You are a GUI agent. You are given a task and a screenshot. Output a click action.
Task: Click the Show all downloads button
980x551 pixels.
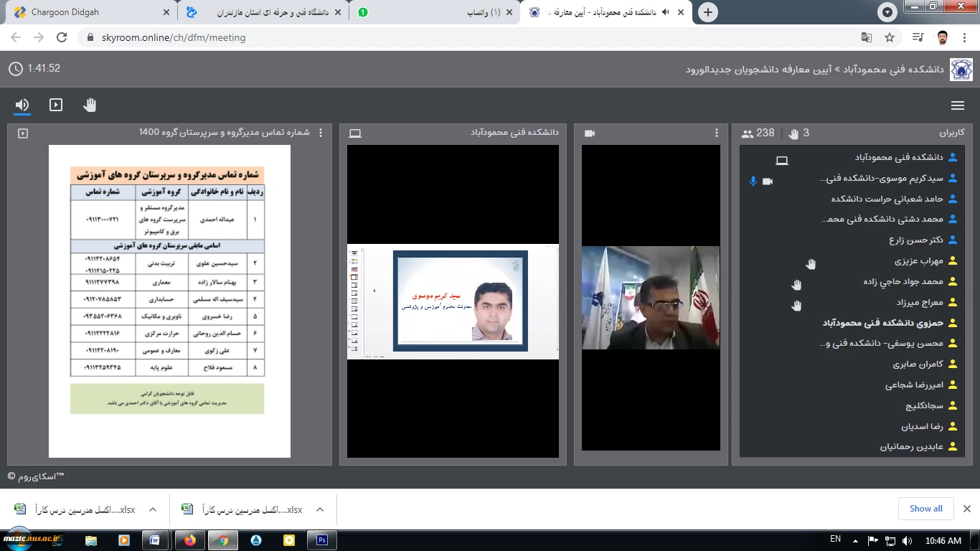pyautogui.click(x=925, y=509)
